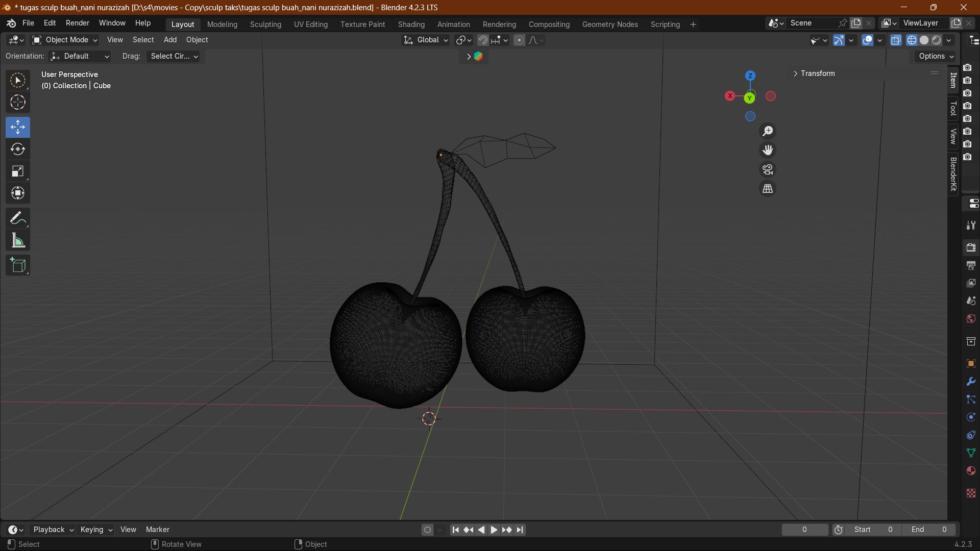980x551 pixels.
Task: Open the Render properties tab
Action: pos(971,247)
